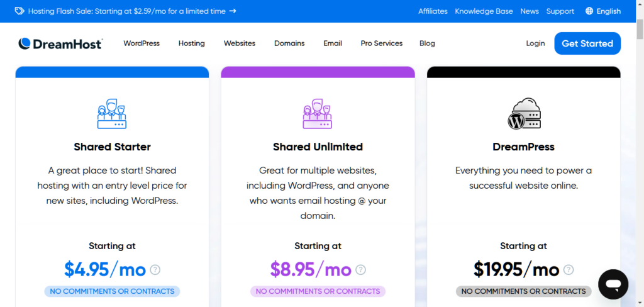Screen dimensions: 644x307
Task: Expand the Hosting navigation menu
Action: pos(191,43)
